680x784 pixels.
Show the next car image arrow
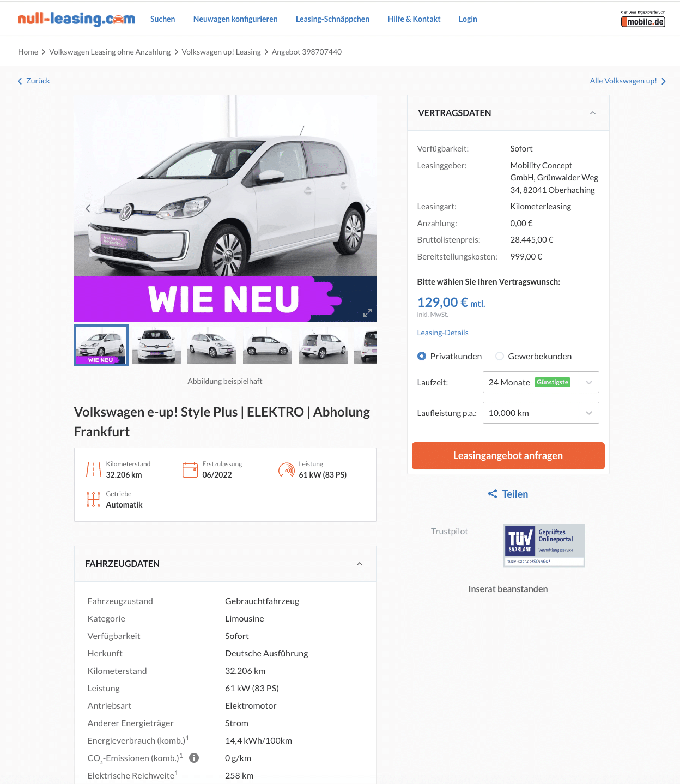(368, 208)
